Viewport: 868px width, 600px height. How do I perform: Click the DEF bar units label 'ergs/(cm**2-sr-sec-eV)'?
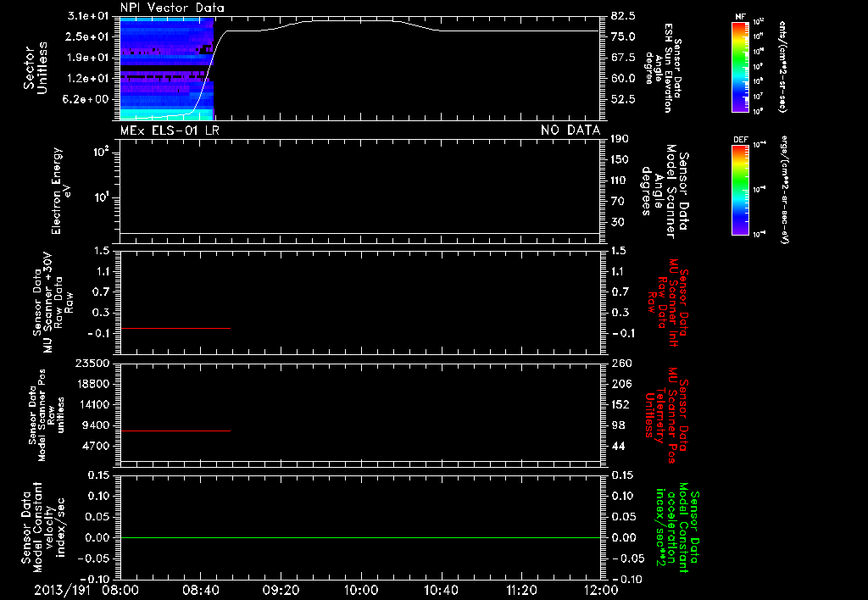pos(784,189)
